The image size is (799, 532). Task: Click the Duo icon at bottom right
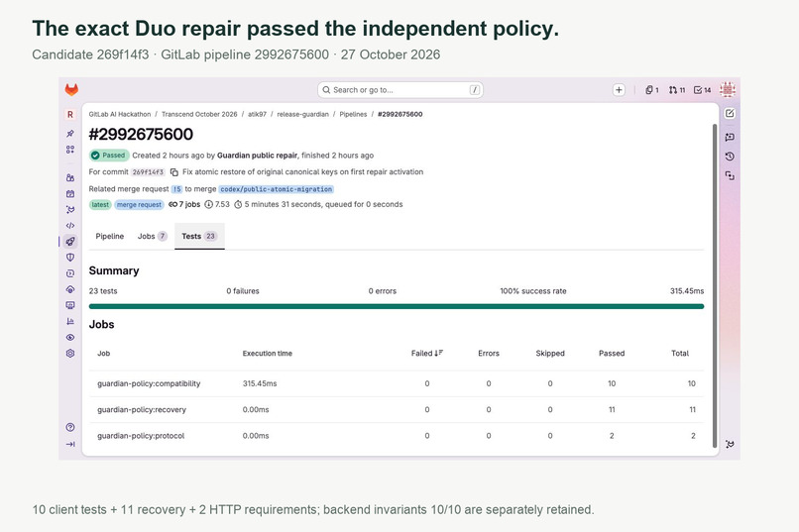pyautogui.click(x=730, y=444)
